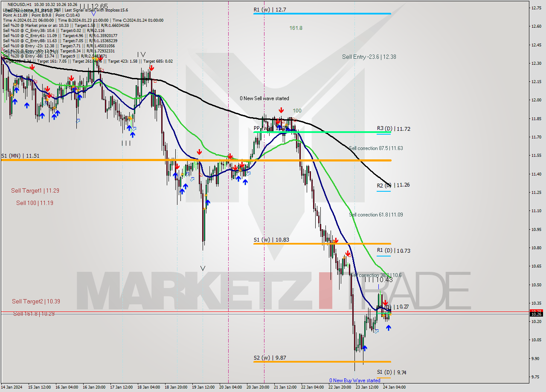Select the 'Sell Entry -23.6 | 12.38' label
Viewport: 546px width, 392px height.
click(369, 57)
